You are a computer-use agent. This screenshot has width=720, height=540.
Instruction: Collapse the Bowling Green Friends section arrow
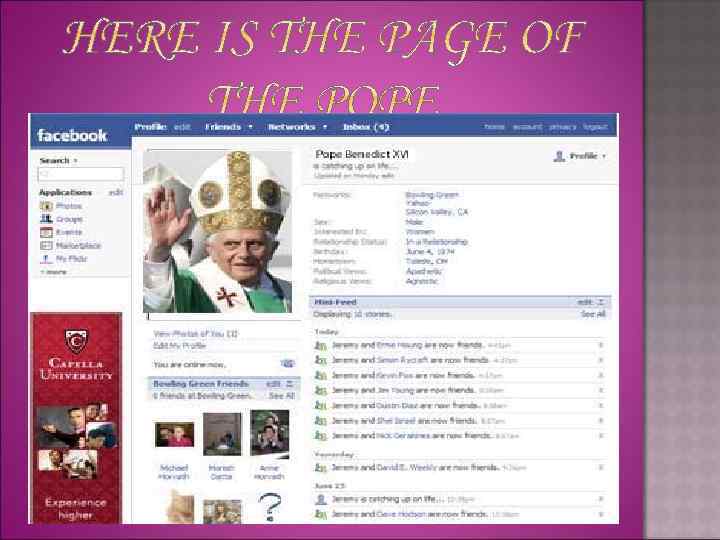(x=290, y=383)
